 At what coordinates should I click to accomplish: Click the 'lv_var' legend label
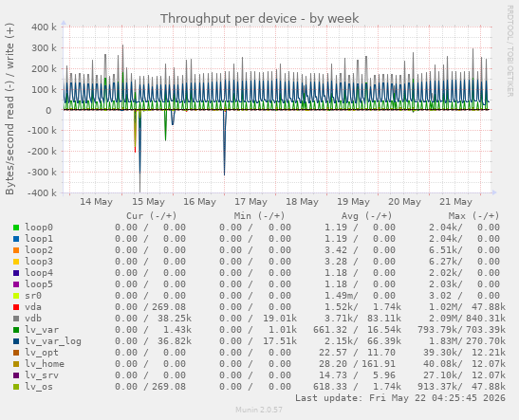tap(42, 330)
